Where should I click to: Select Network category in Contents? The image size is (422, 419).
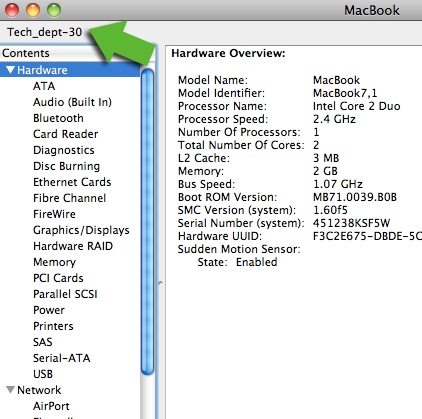[39, 390]
